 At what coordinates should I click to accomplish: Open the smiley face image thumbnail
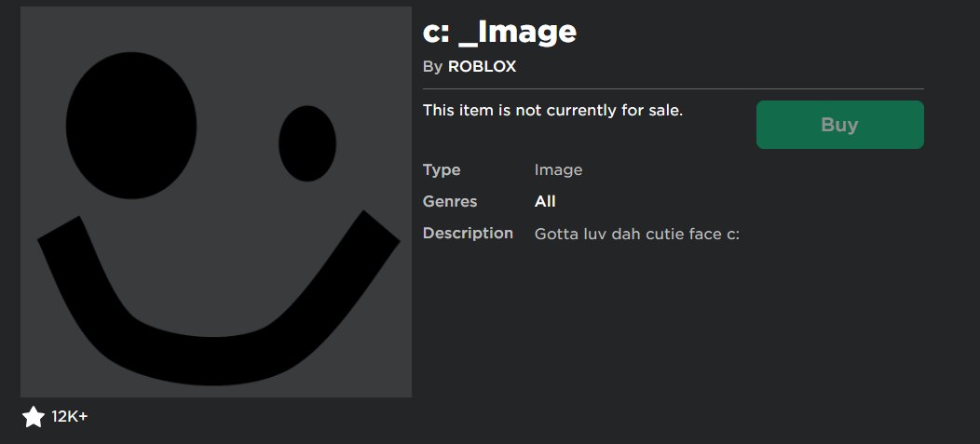pyautogui.click(x=215, y=202)
